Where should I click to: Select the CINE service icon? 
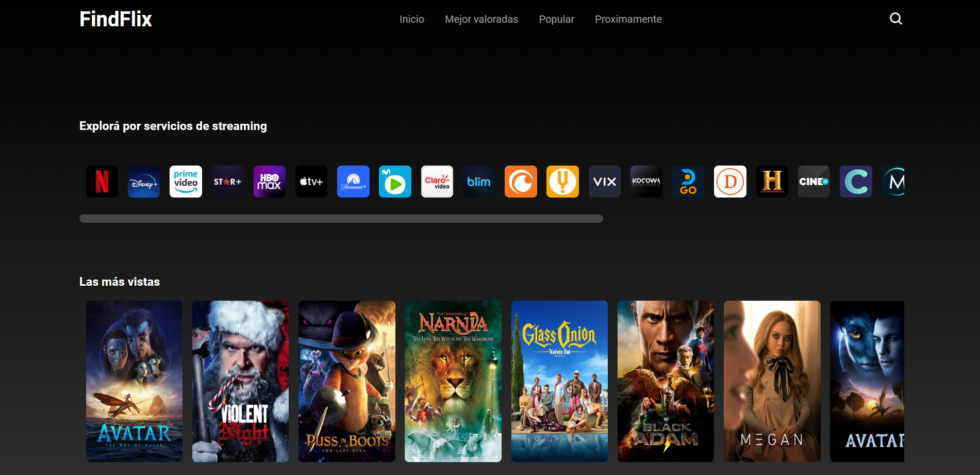pos(814,182)
